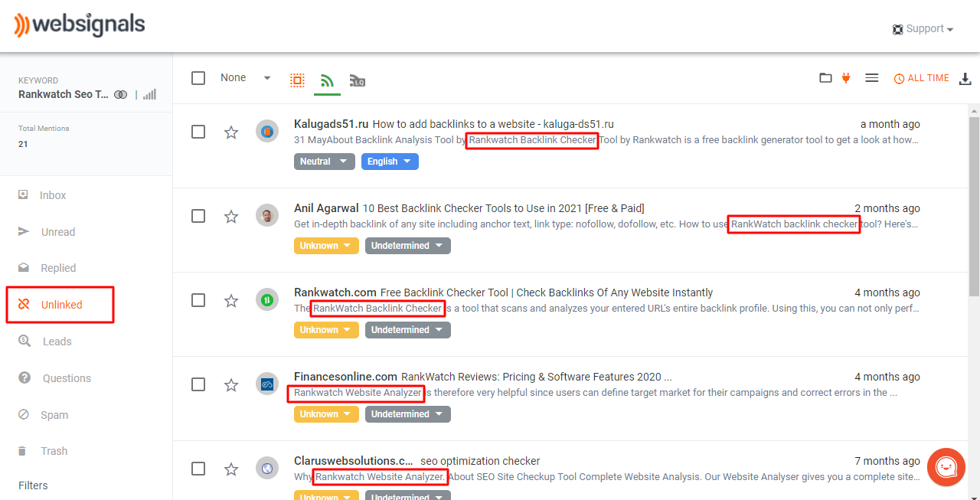Click the keyword linked-circles icon
The width and height of the screenshot is (980, 500).
point(120,94)
